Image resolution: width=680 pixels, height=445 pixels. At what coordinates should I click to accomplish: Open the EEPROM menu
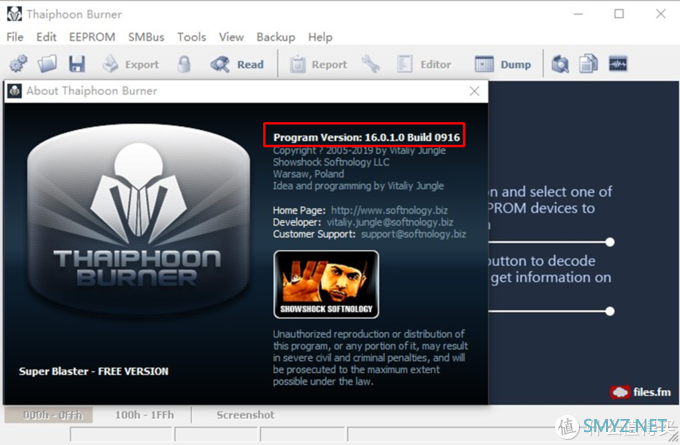click(x=92, y=37)
